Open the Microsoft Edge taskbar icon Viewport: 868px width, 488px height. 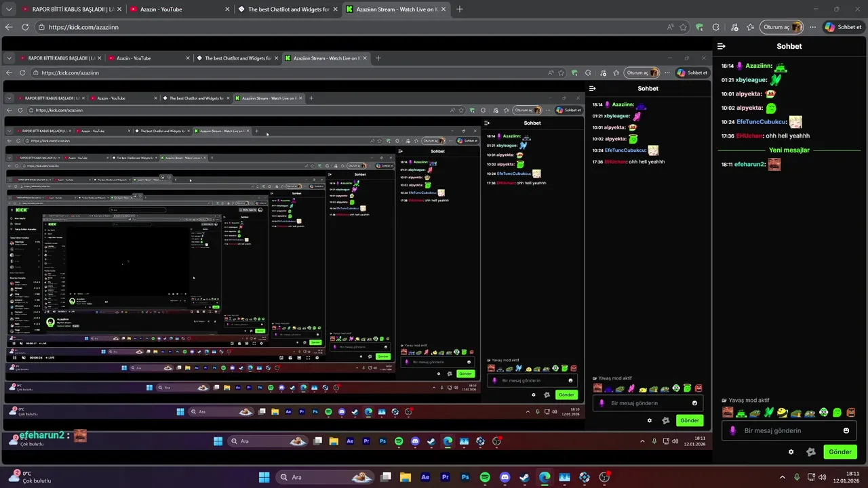point(545,477)
